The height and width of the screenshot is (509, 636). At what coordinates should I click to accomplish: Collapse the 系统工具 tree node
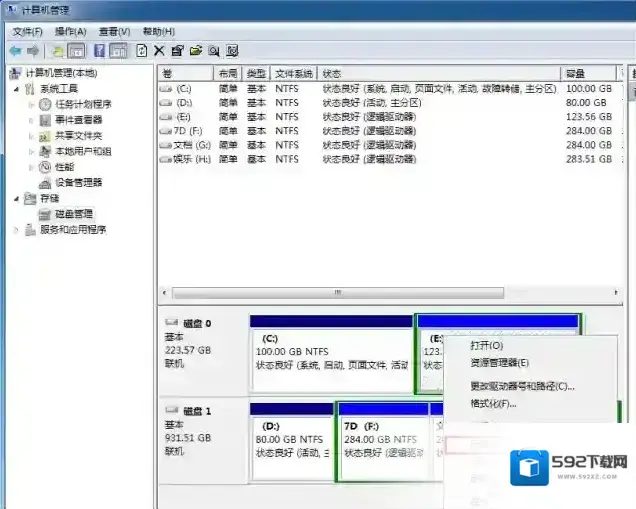16,89
